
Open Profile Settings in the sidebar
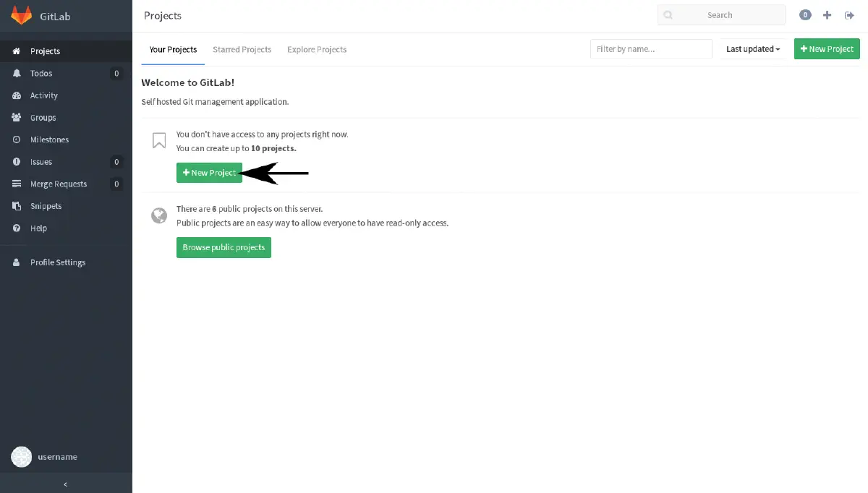66,262
